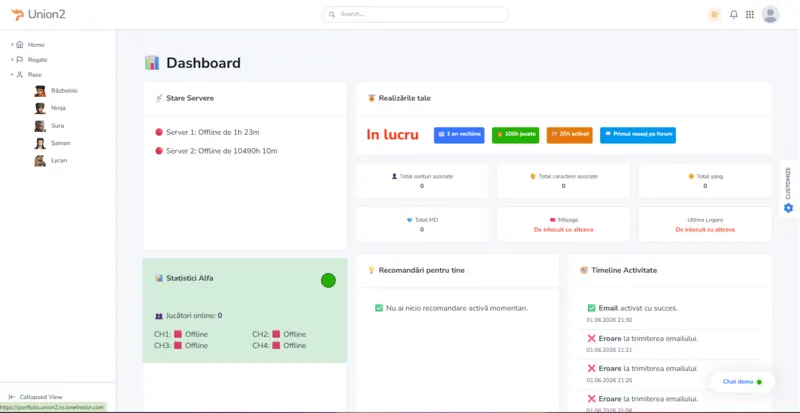Click the red X dated 01.06.2026 21:20
800x413 pixels.
point(591,368)
